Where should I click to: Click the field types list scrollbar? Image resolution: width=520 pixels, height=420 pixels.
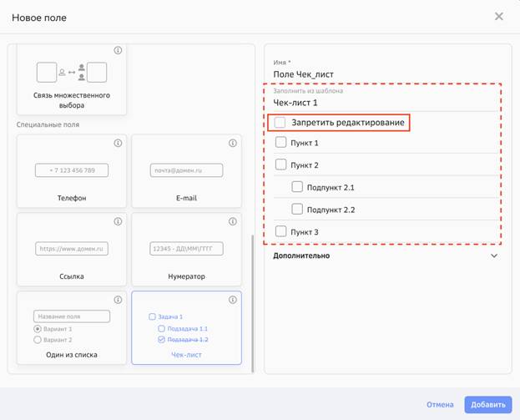click(252, 301)
